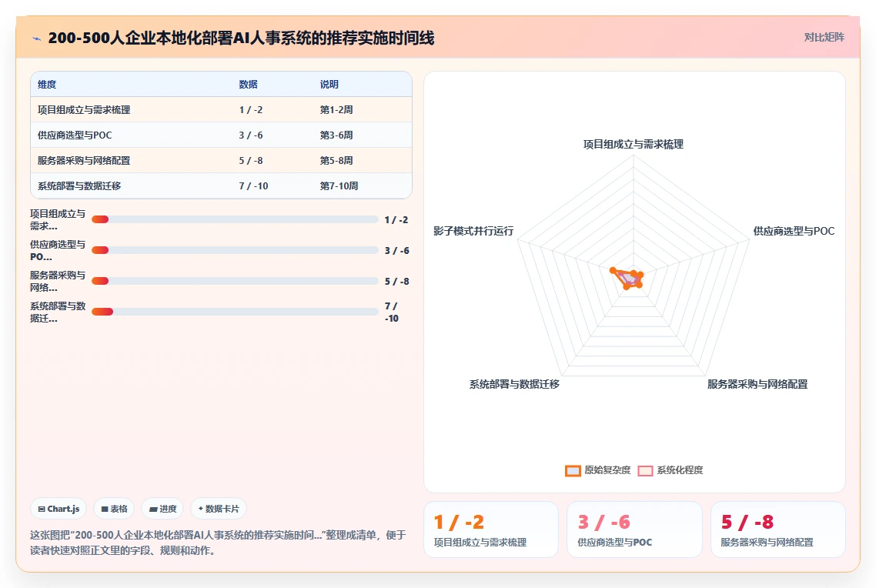Click the card title 200-500人企业本地化部署AI人事系统
Screen dimensions: 876x588
coord(241,38)
